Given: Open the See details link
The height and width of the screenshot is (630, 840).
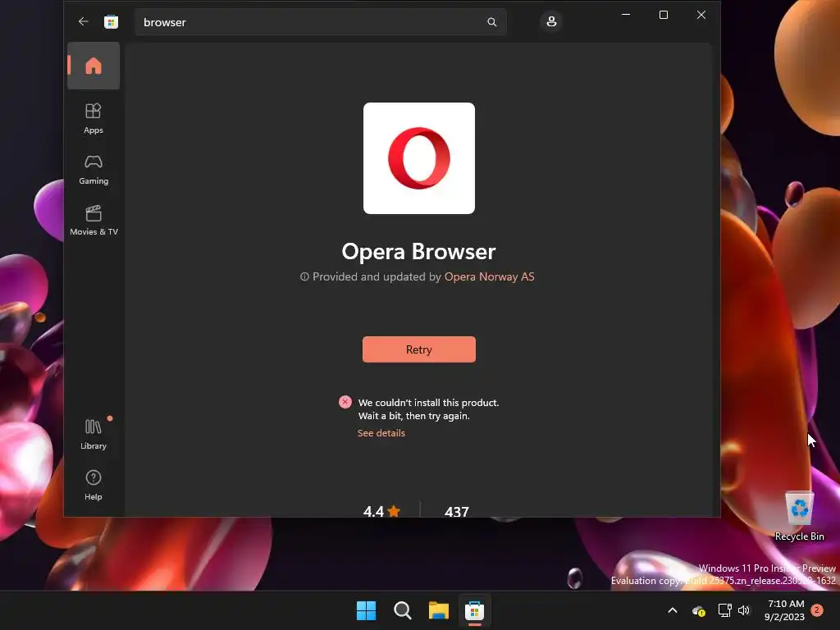Looking at the screenshot, I should coord(381,433).
